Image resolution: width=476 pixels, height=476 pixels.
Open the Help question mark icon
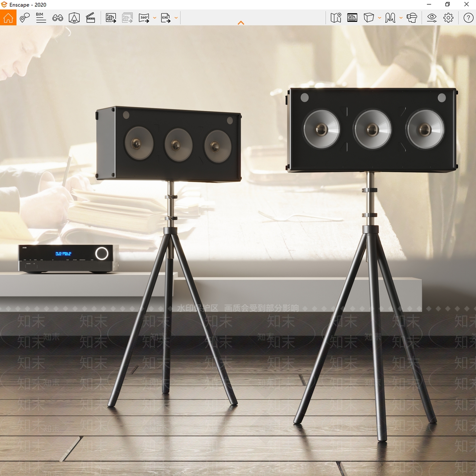tap(468, 18)
